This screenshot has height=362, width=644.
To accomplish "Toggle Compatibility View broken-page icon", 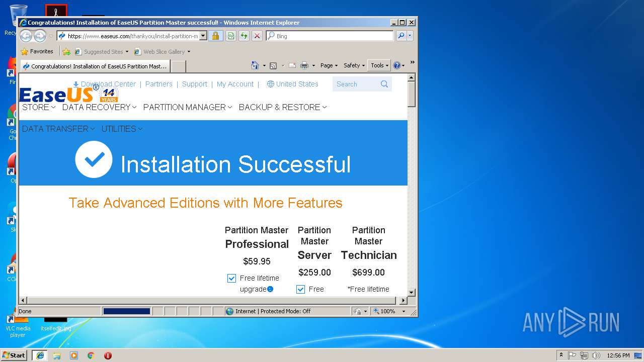I will [x=231, y=36].
